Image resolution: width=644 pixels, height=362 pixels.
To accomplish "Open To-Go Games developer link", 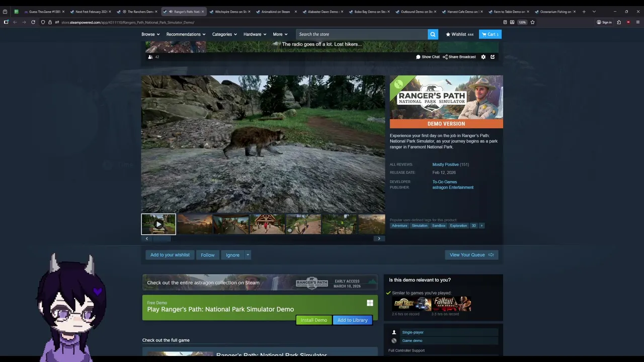I will [445, 182].
